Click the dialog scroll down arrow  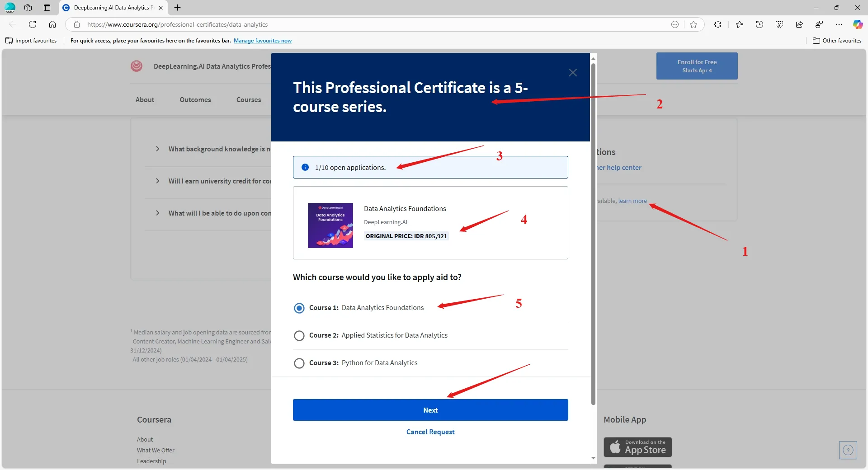coord(593,458)
